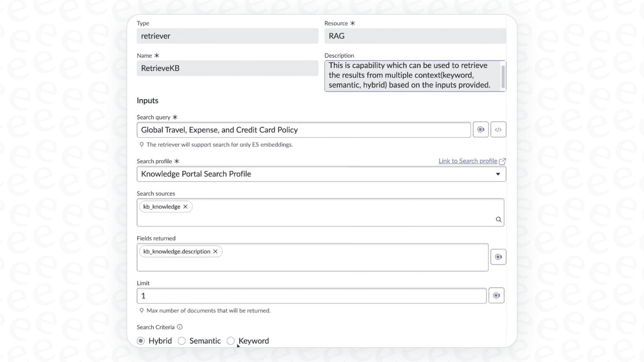Select the Keyword search criteria option

(x=231, y=341)
